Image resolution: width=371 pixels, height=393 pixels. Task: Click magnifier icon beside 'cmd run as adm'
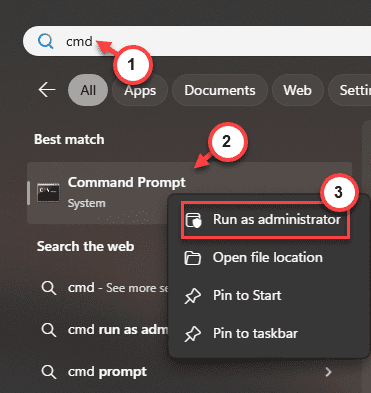[49, 330]
